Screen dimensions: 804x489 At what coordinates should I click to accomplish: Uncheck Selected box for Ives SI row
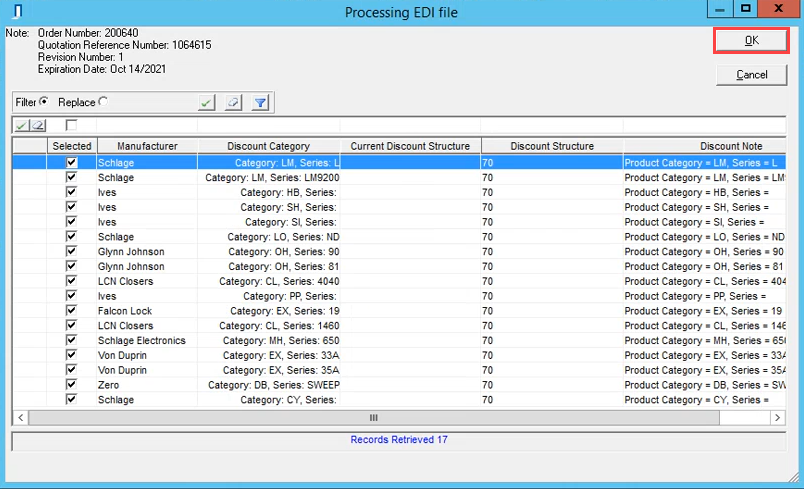71,222
